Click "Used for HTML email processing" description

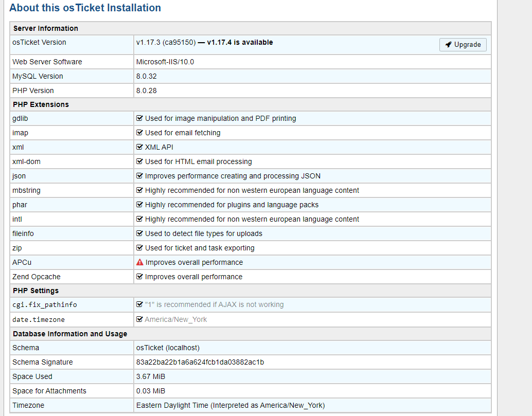coord(199,161)
